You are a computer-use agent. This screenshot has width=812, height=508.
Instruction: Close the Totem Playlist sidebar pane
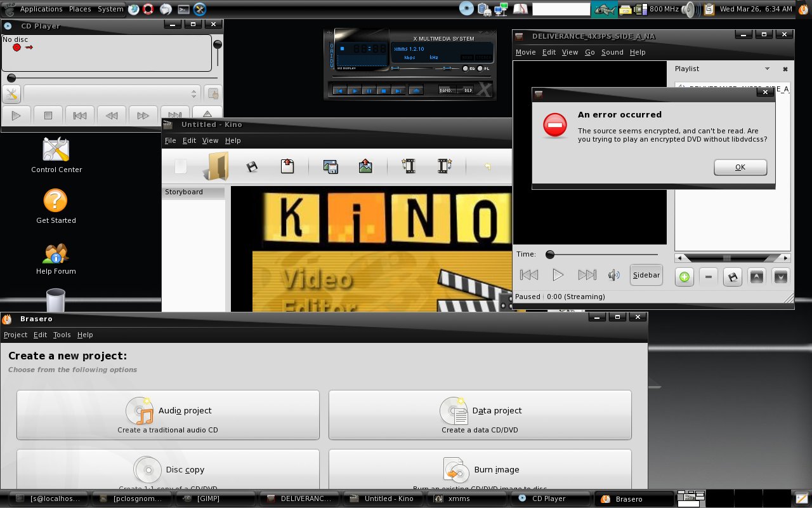point(785,69)
